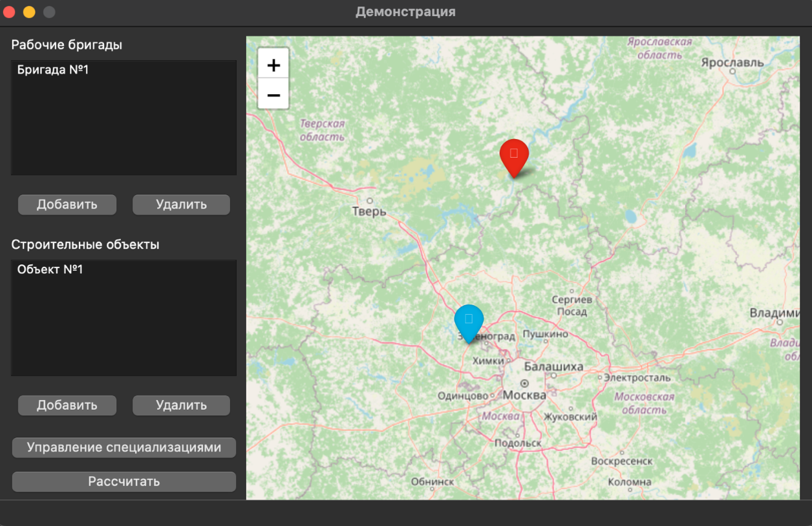Click the red map marker
Screen dimensions: 812x526
point(514,155)
